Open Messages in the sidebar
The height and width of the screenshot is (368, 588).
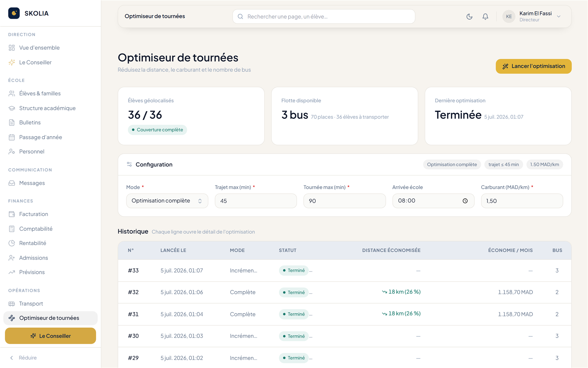50,183
